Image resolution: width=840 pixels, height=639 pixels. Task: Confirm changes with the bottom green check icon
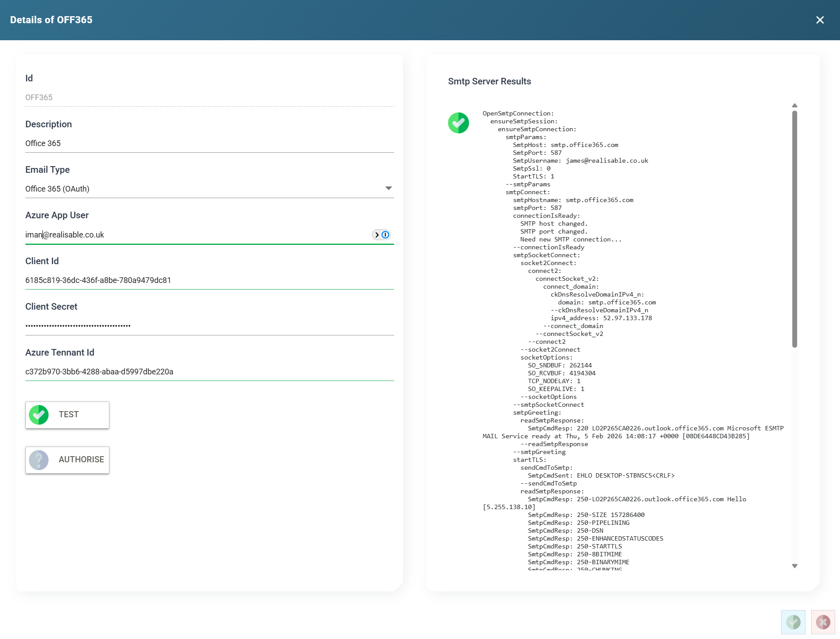(x=793, y=622)
